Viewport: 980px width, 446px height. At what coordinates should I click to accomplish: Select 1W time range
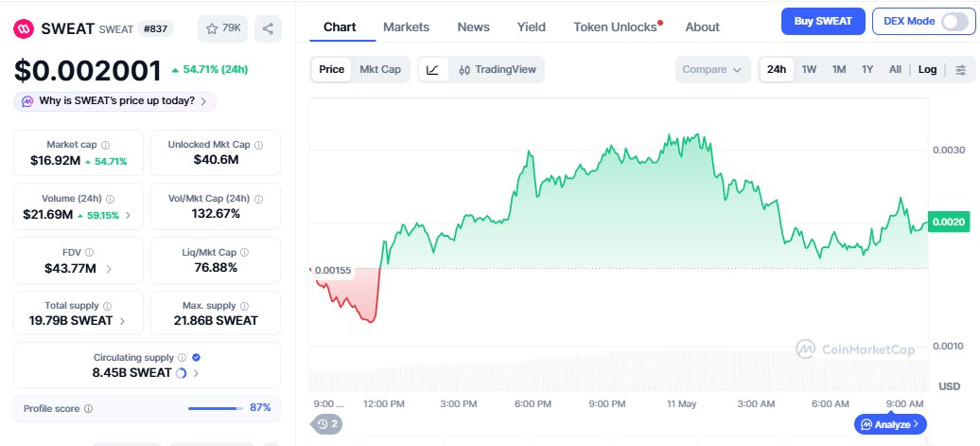coord(810,69)
